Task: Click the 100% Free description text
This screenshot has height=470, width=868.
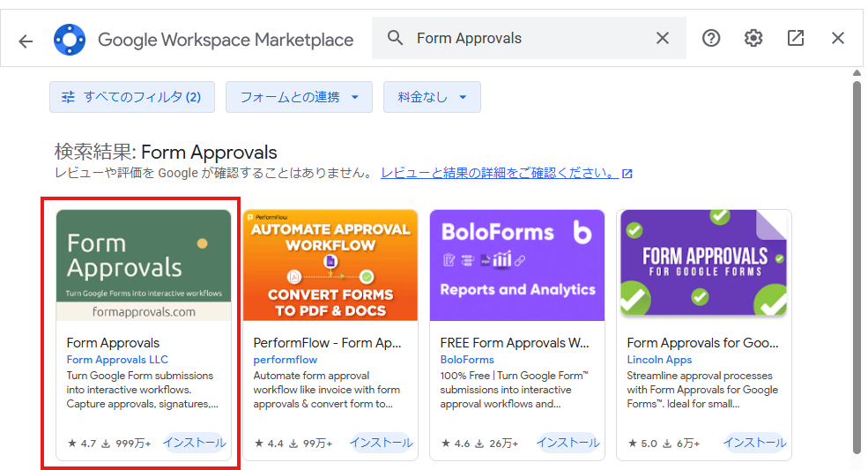Action: click(x=515, y=390)
